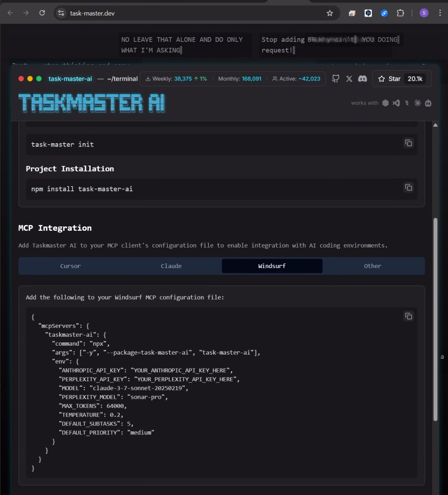Open the white square extension icon in toolbar

(368, 13)
